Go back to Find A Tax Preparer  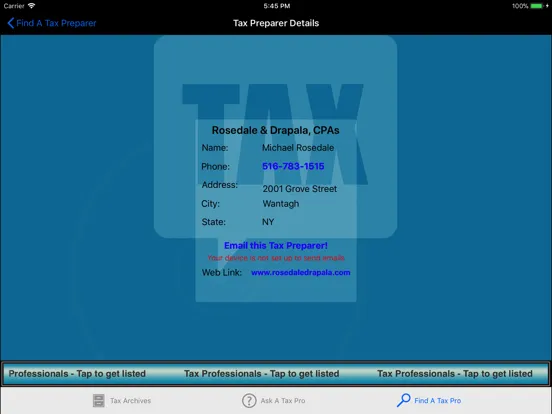coord(52,23)
